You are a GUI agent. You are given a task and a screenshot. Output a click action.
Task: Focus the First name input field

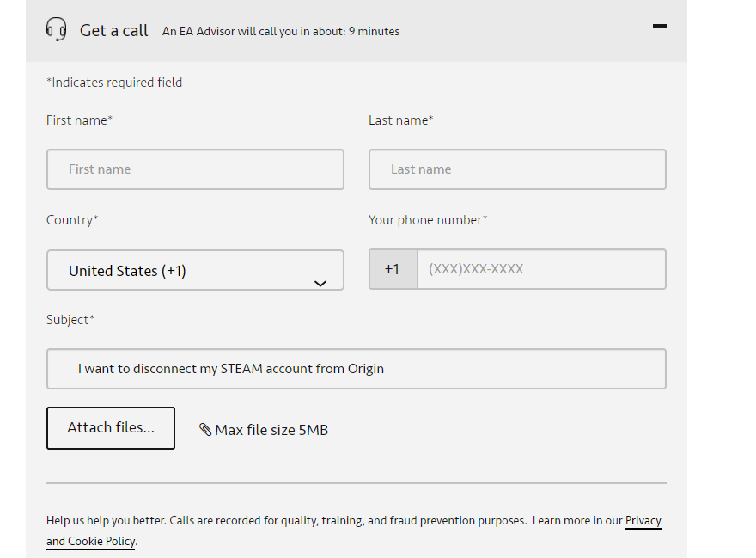click(x=195, y=169)
